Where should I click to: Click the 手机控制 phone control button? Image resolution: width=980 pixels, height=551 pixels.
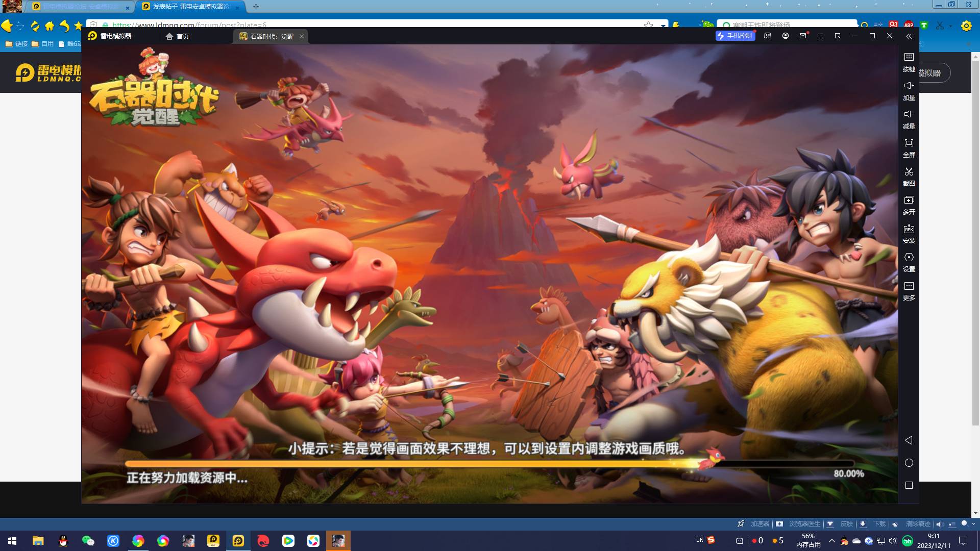tap(735, 36)
